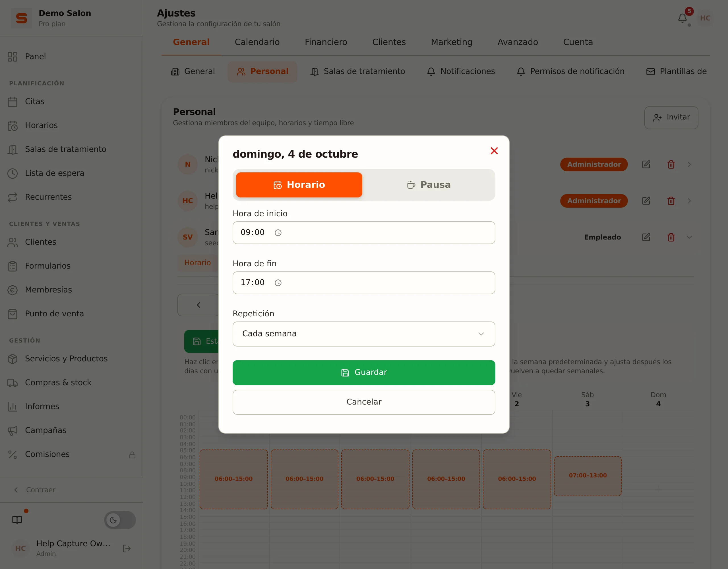The height and width of the screenshot is (569, 728).
Task: Open the Cuenta settings tab
Action: (578, 42)
